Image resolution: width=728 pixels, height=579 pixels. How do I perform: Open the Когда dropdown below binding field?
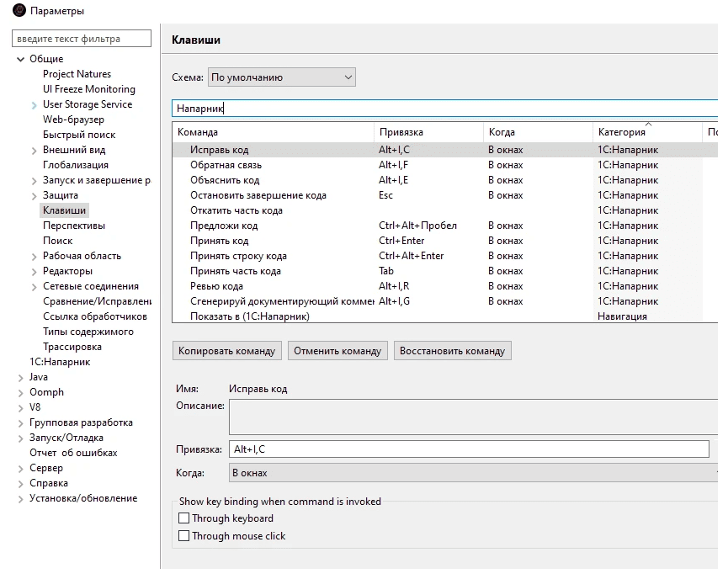pyautogui.click(x=473, y=473)
